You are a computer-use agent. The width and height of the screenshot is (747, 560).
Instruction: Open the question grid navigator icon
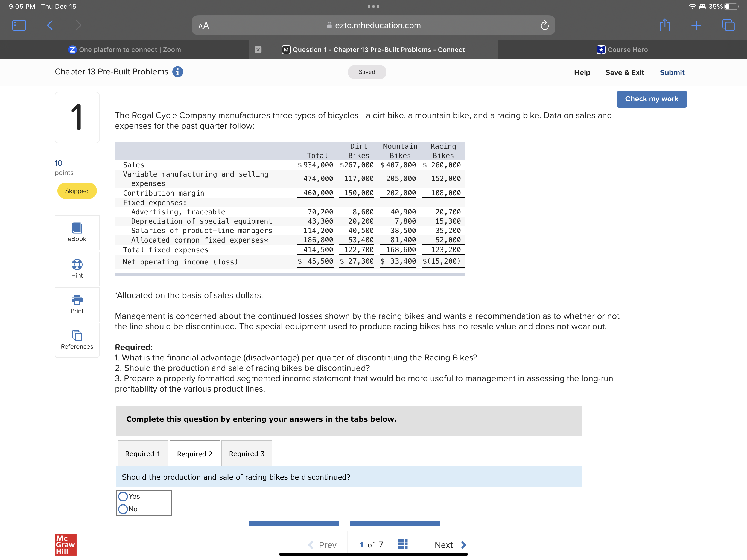(x=402, y=544)
